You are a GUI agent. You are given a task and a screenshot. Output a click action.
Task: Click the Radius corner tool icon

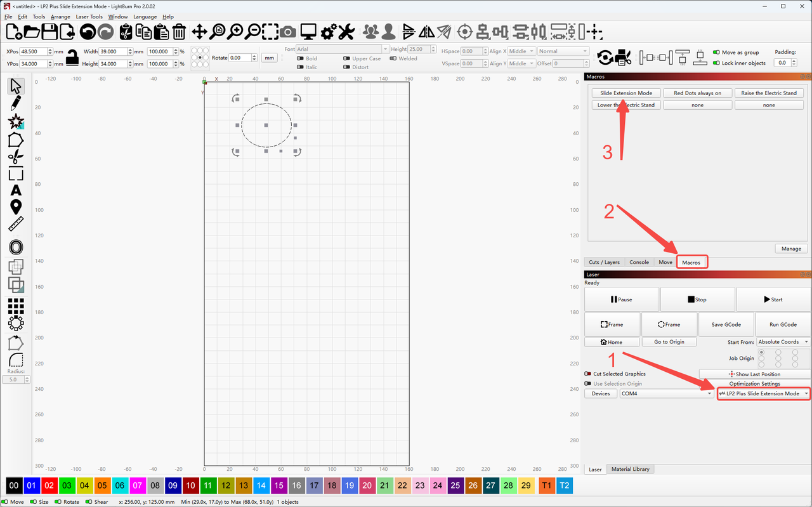pos(16,360)
